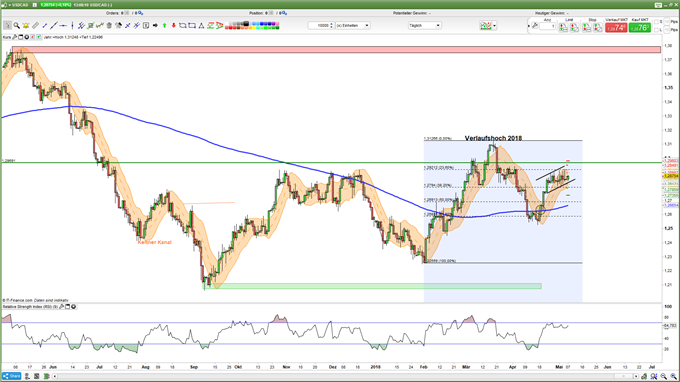Click the Anz order count field
680x382 pixels.
coord(547,26)
